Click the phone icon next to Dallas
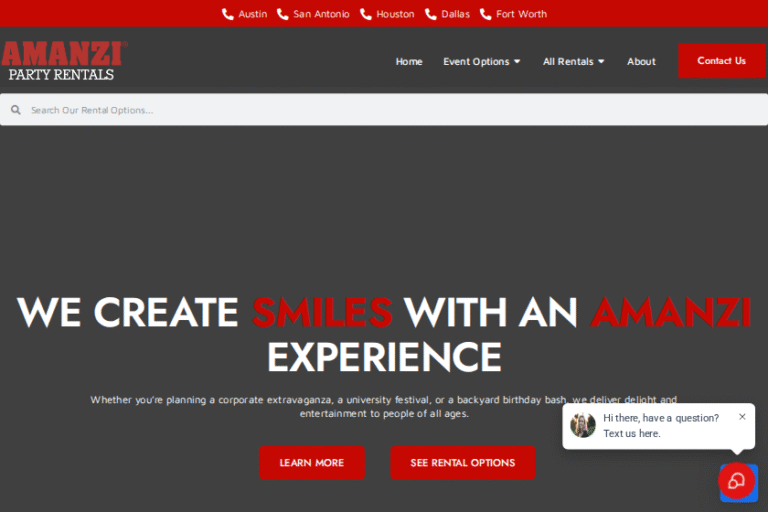 pos(431,14)
